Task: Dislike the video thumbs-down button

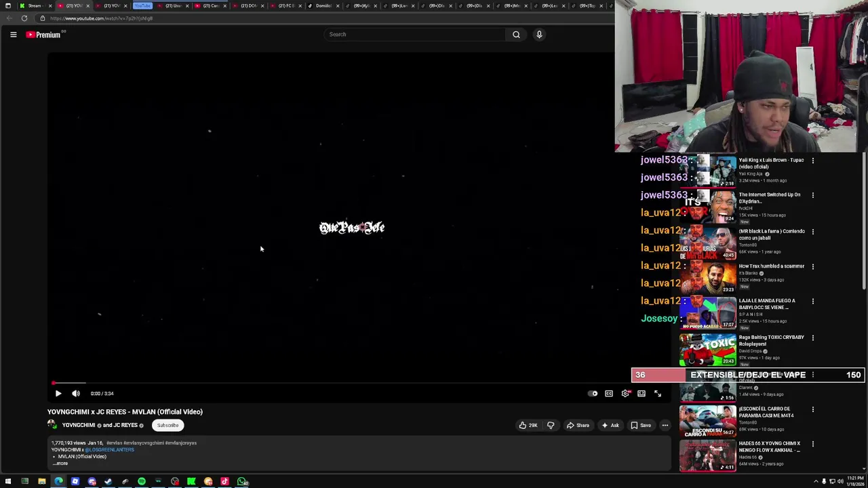Action: click(x=551, y=426)
